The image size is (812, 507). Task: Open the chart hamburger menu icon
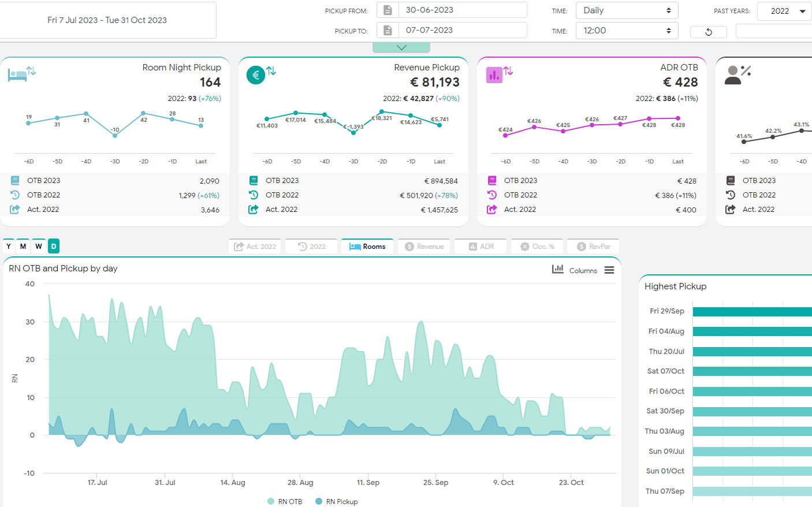click(609, 270)
